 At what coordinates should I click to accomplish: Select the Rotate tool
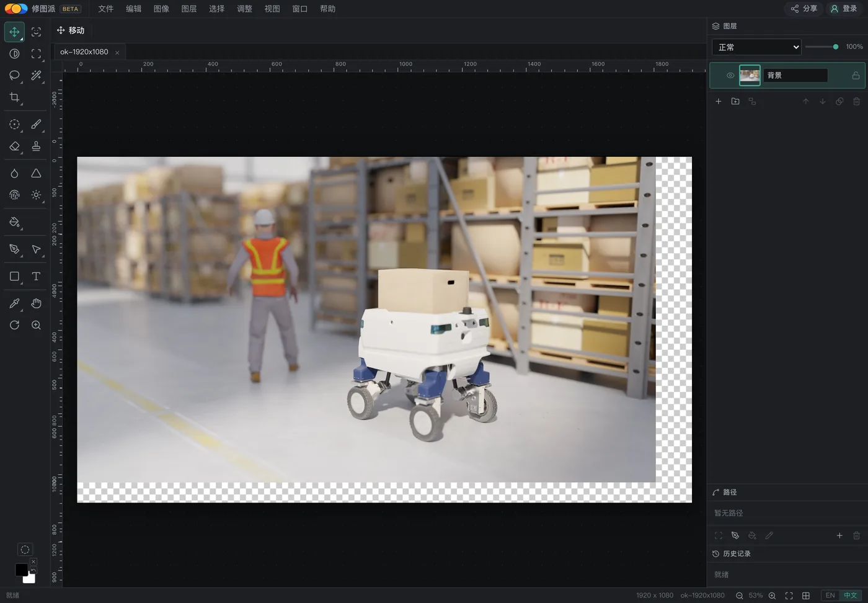[14, 325]
